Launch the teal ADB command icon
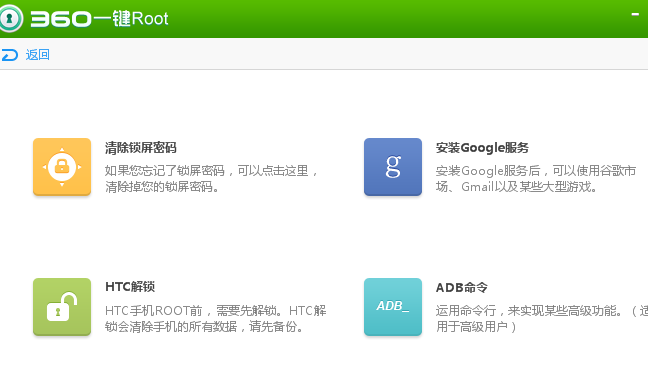 point(393,307)
